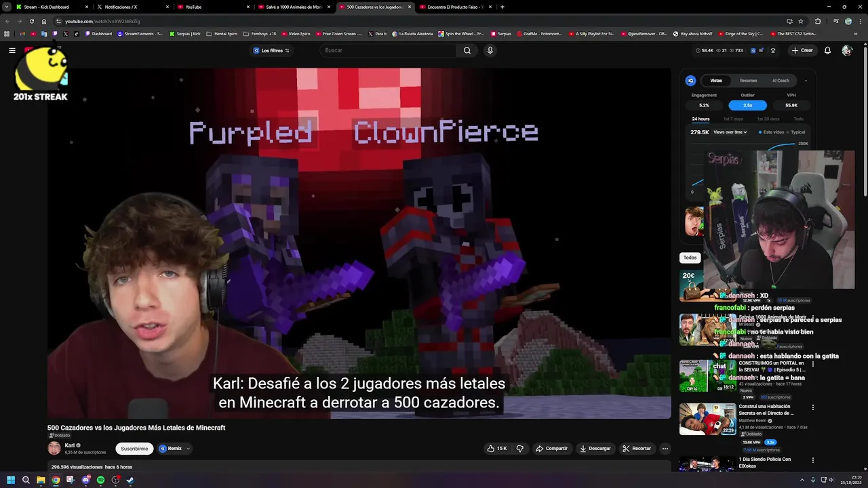Click the thumbs up like button
868x488 pixels.
(x=497, y=448)
